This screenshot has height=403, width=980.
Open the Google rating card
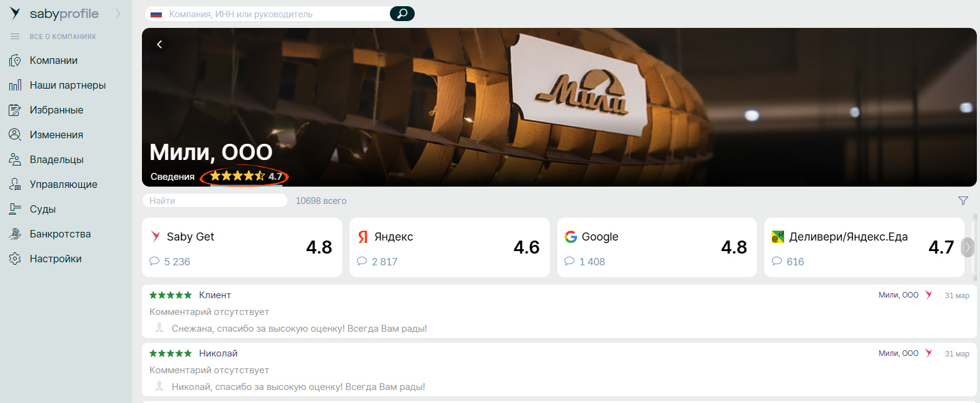[657, 247]
